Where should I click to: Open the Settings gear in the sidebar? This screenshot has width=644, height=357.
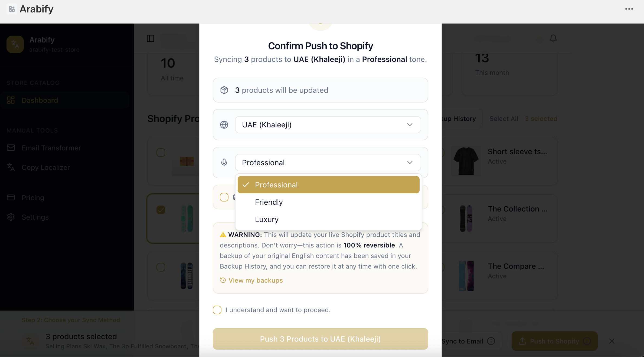(x=11, y=217)
